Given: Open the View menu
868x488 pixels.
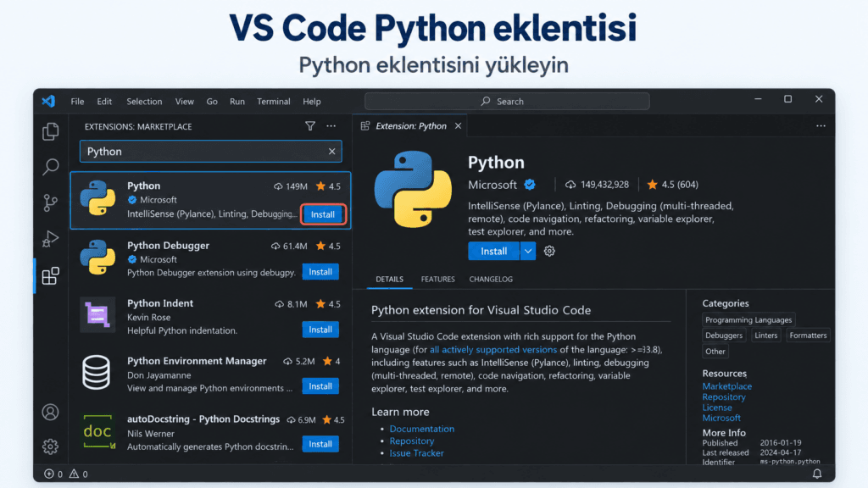Looking at the screenshot, I should coord(184,102).
